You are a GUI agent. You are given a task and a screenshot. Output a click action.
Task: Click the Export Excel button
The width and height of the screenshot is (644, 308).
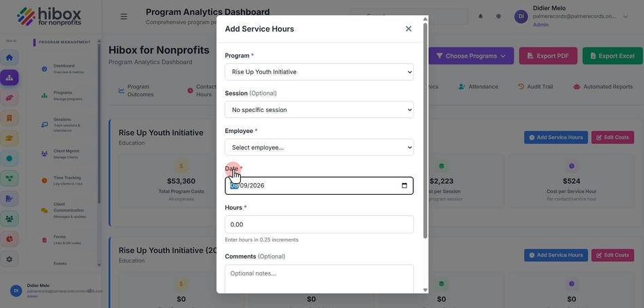612,56
